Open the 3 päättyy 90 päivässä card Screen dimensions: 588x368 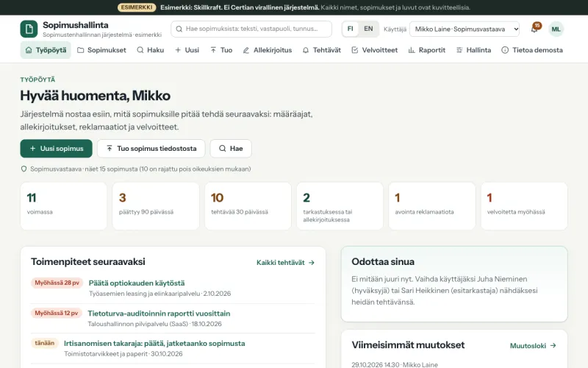click(156, 206)
